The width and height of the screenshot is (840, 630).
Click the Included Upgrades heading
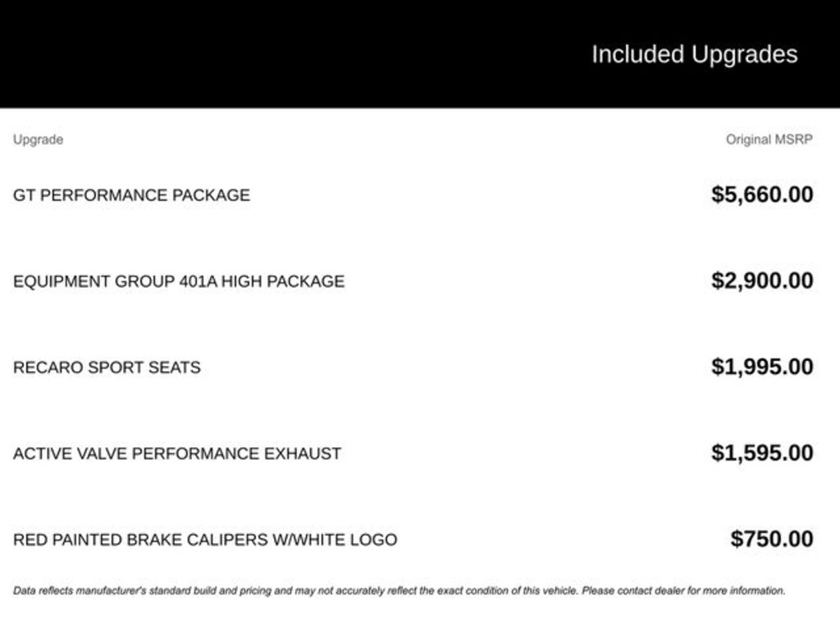(694, 55)
